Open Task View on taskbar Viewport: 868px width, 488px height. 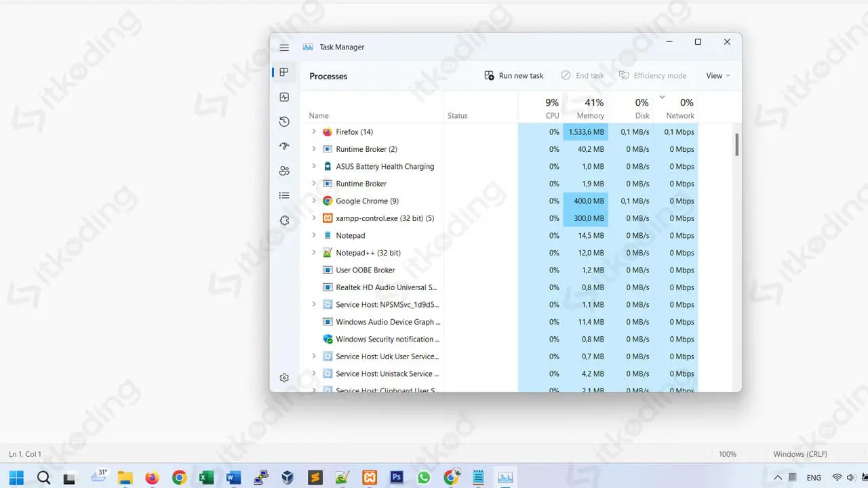tap(69, 478)
